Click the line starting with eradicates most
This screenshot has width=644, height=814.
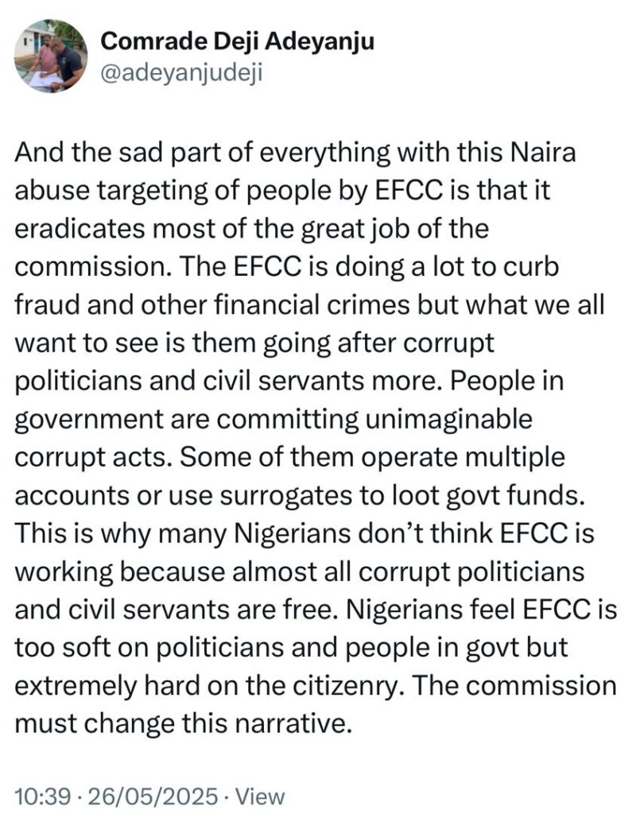tap(251, 229)
